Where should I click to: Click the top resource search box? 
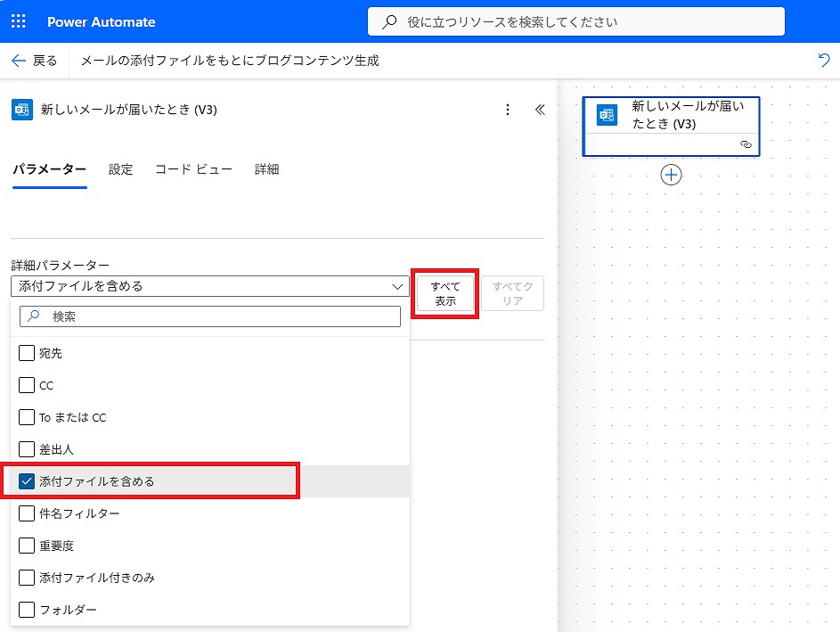pyautogui.click(x=575, y=21)
